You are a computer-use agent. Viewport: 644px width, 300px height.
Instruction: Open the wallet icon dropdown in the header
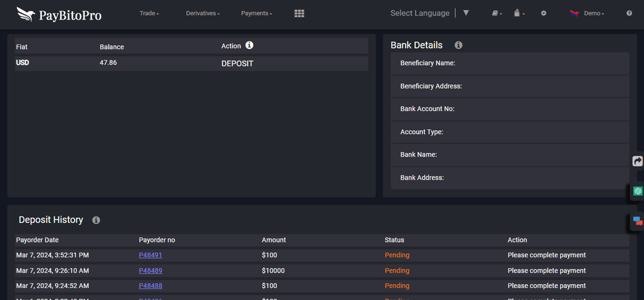pyautogui.click(x=497, y=13)
